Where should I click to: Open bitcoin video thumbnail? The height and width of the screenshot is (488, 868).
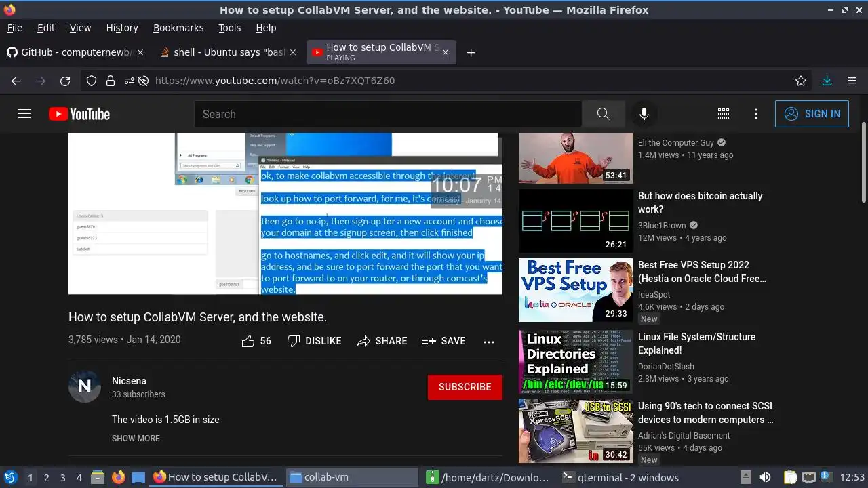(576, 221)
